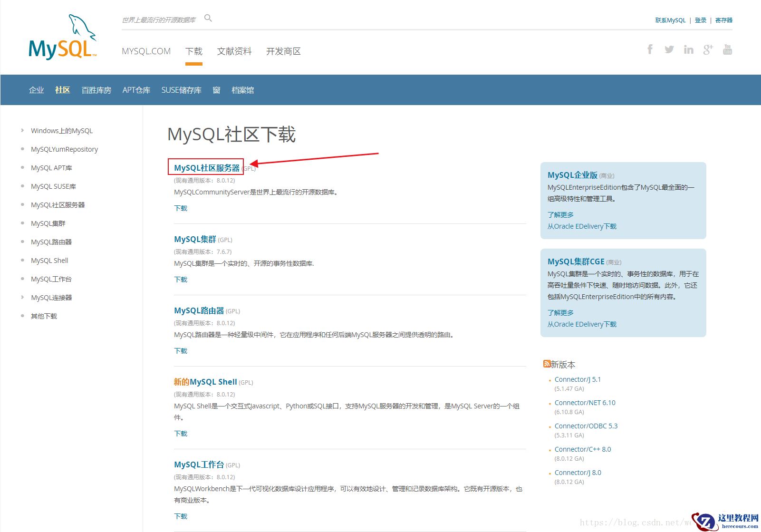761x532 pixels.
Task: Open MySQL's LinkedIn icon
Action: 689,49
